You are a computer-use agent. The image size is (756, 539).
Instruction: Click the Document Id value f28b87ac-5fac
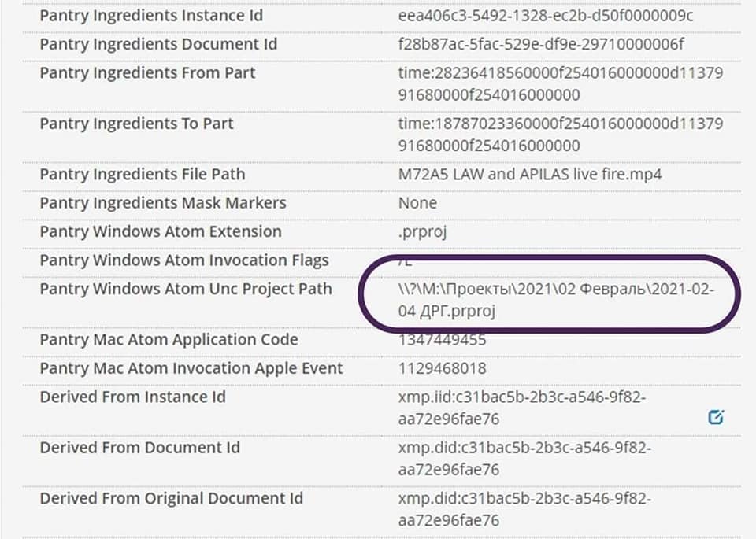point(541,44)
